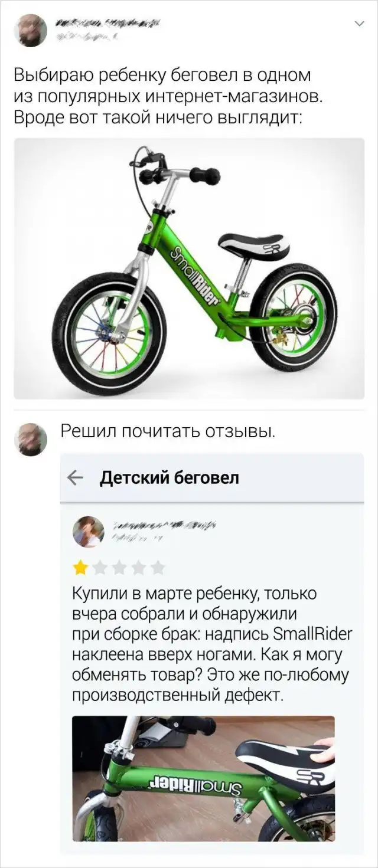Open the first tweet author's avatar

30,30
